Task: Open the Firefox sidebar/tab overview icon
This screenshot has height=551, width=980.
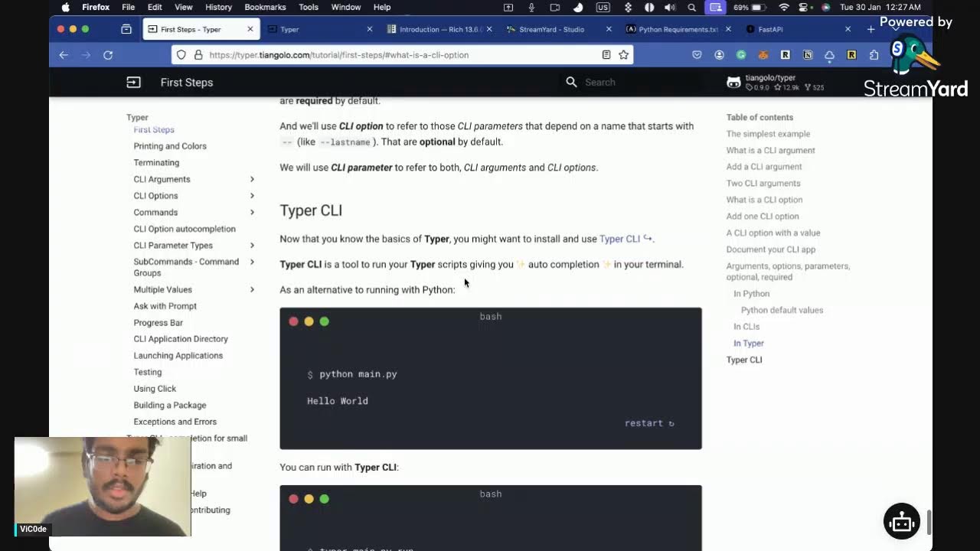Action: pyautogui.click(x=126, y=29)
